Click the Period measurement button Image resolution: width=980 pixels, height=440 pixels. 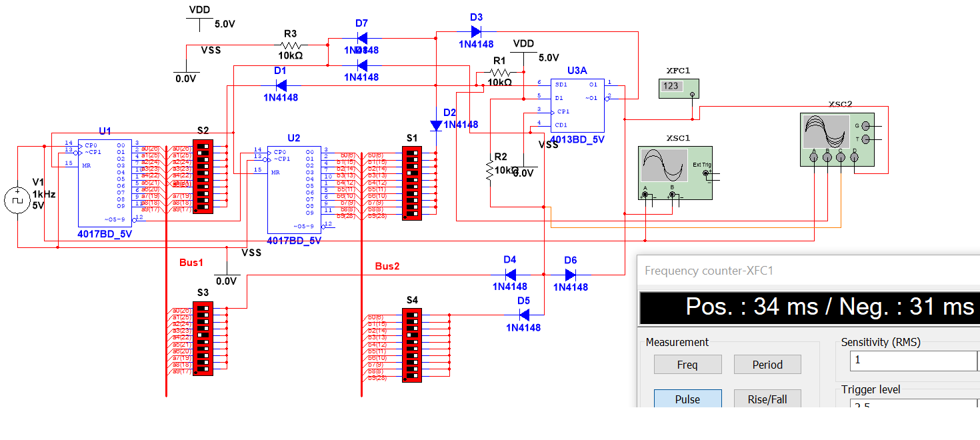pyautogui.click(x=767, y=365)
